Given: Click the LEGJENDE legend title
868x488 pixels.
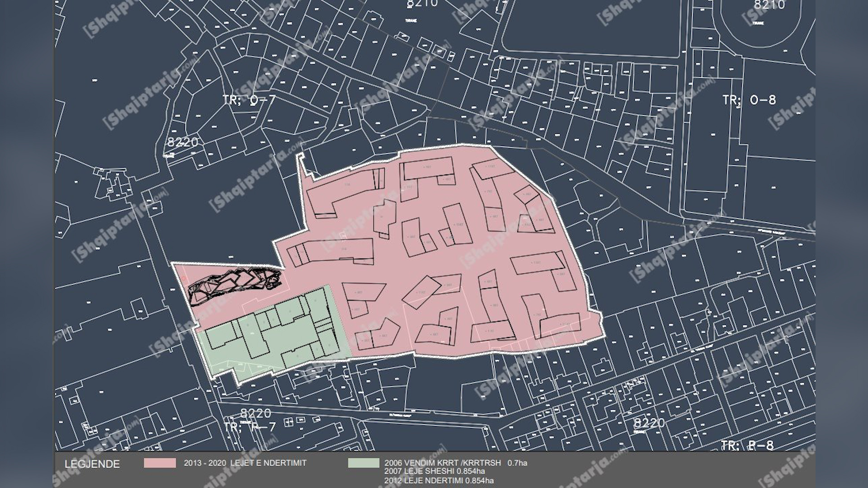Looking at the screenshot, I should (x=92, y=465).
